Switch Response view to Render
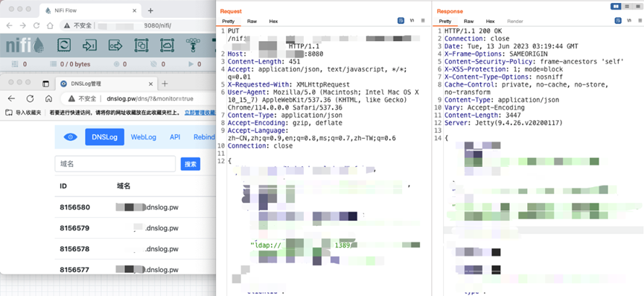644x296 pixels. click(x=515, y=22)
